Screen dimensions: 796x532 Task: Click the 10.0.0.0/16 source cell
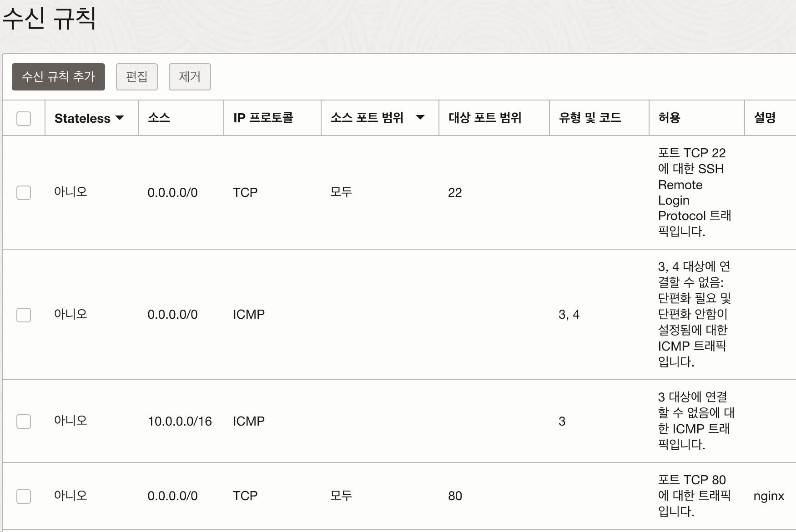pos(180,422)
